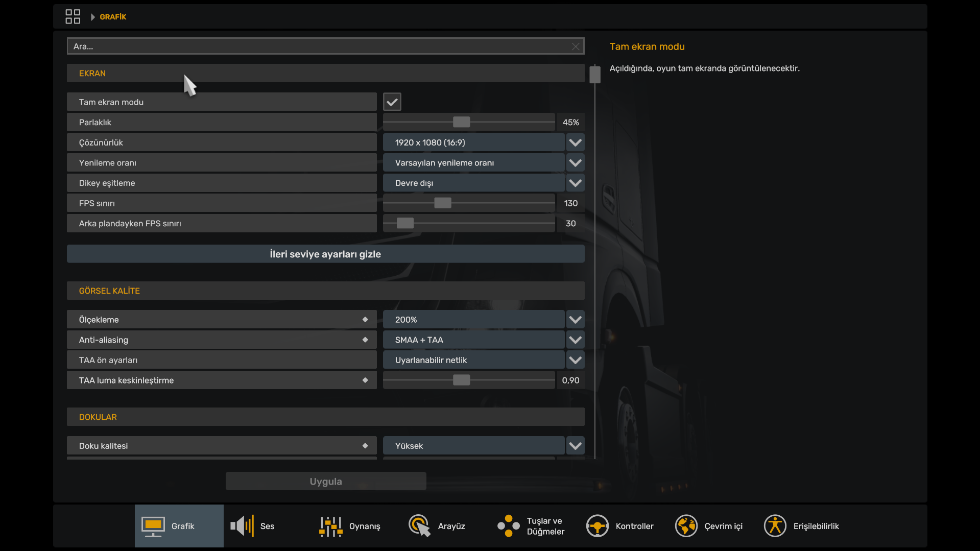Select the Parlaklık row label

222,122
